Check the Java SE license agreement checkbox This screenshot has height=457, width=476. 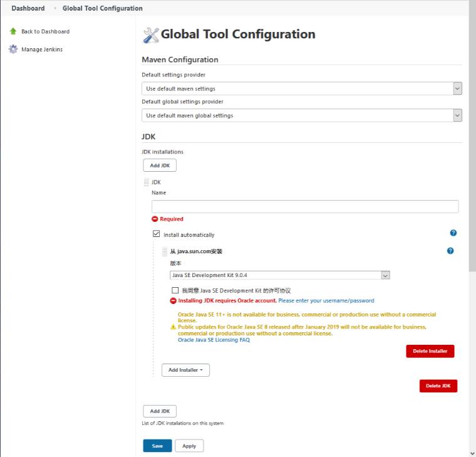point(175,290)
